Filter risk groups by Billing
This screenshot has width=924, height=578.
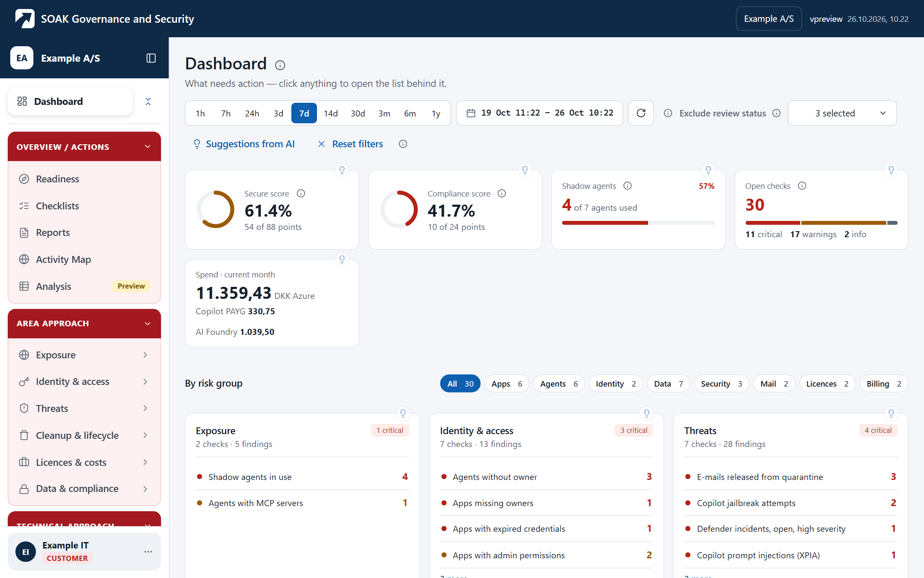(884, 384)
